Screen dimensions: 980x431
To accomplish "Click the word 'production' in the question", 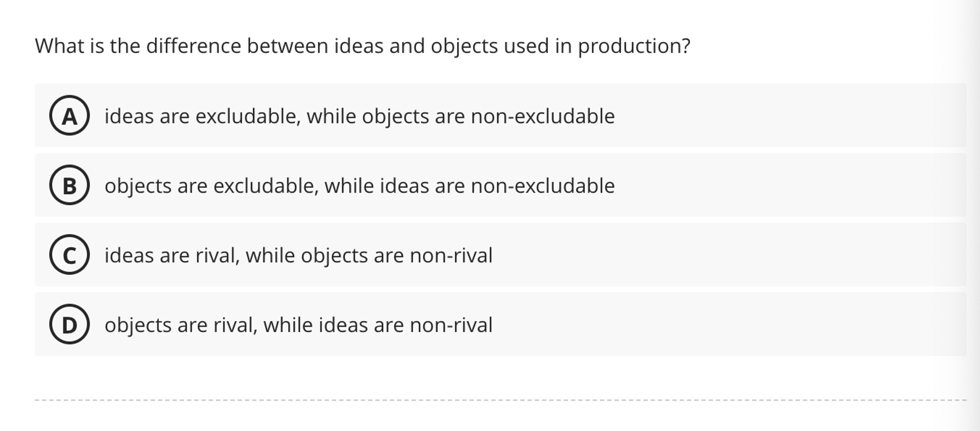I will (632, 46).
